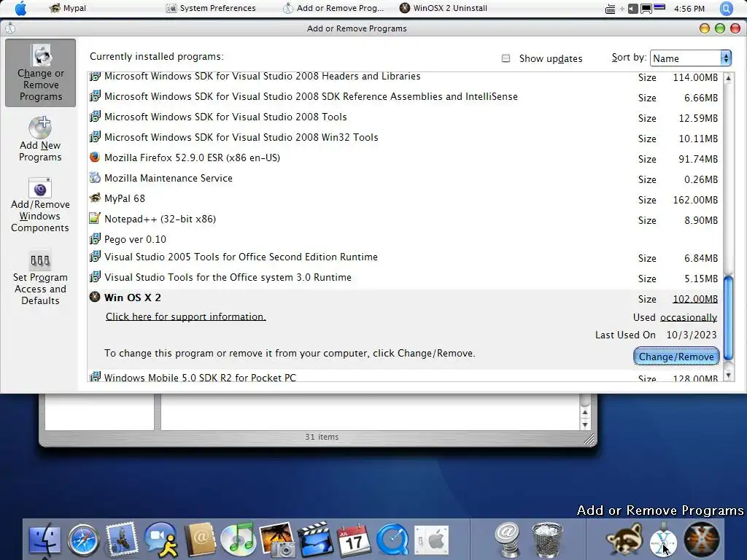Select the Mozilla Maintenance Service icon
This screenshot has height=560, width=747.
tap(95, 178)
